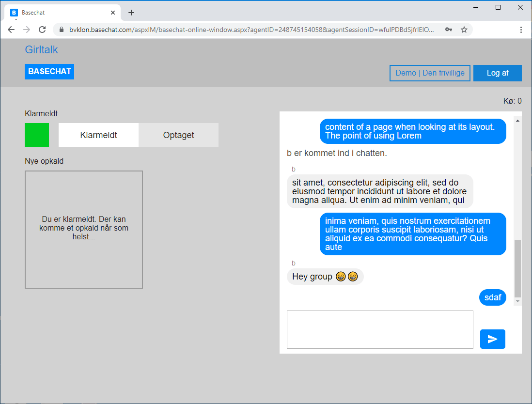The width and height of the screenshot is (532, 404).
Task: Reload the Basechat page
Action: tap(42, 30)
